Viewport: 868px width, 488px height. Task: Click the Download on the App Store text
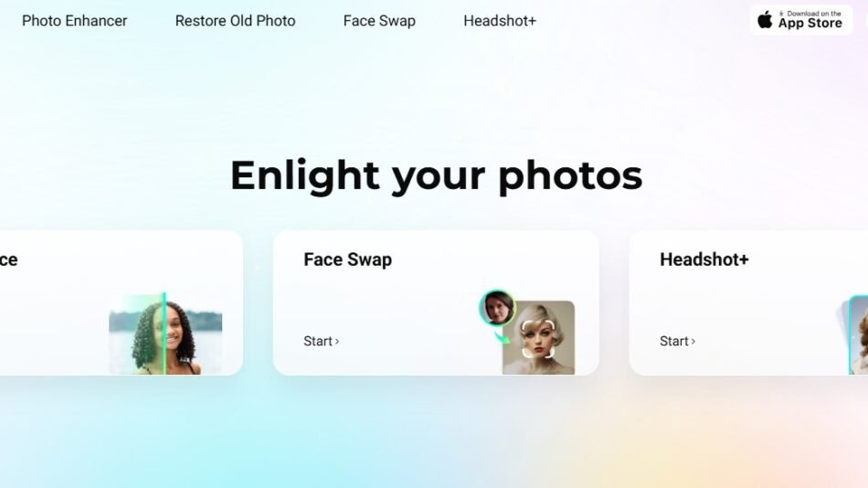point(810,20)
